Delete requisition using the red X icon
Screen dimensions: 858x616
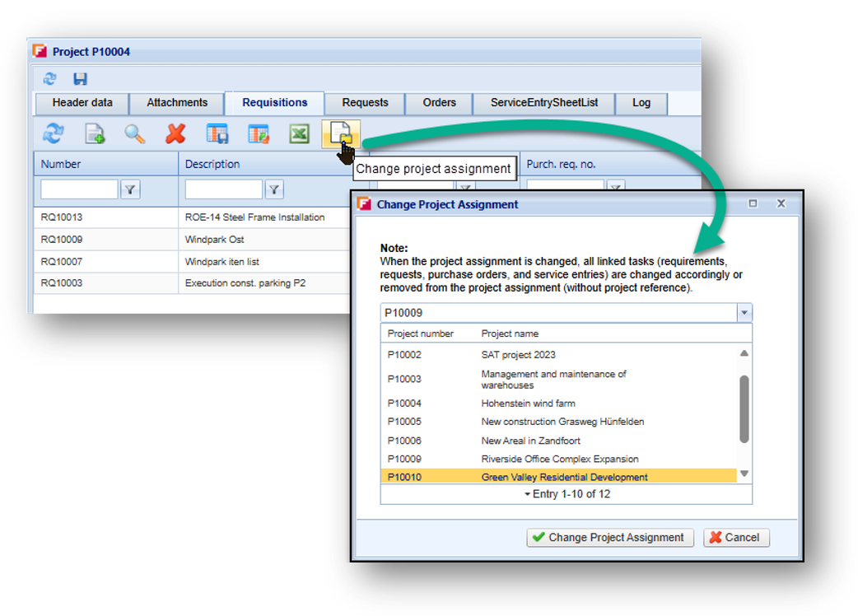[x=175, y=133]
